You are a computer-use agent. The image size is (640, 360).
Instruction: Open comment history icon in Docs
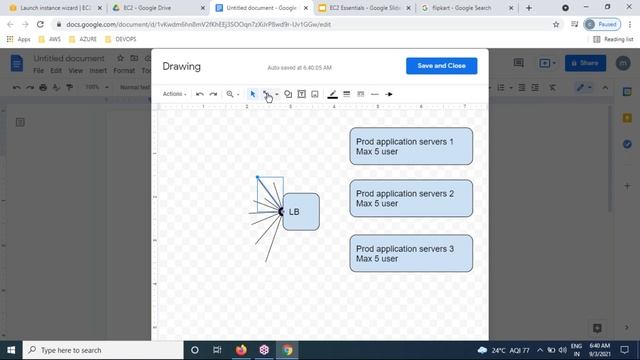(518, 63)
